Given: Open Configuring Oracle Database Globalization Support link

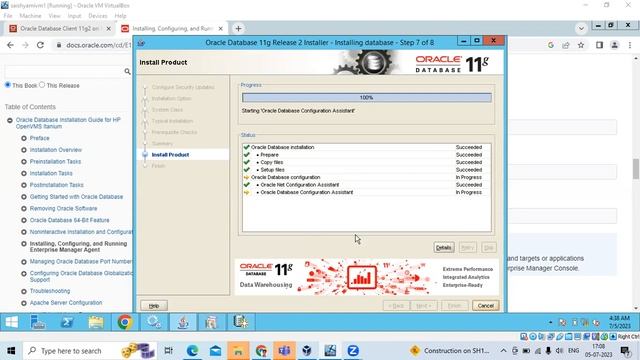Looking at the screenshot, I should point(81,276).
